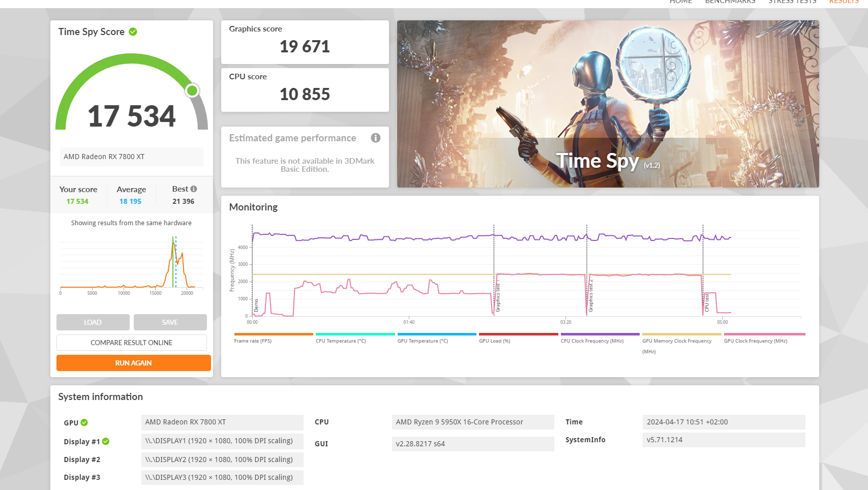The width and height of the screenshot is (868, 490).
Task: Click COMPARE RESULT ONLINE
Action: [x=132, y=343]
